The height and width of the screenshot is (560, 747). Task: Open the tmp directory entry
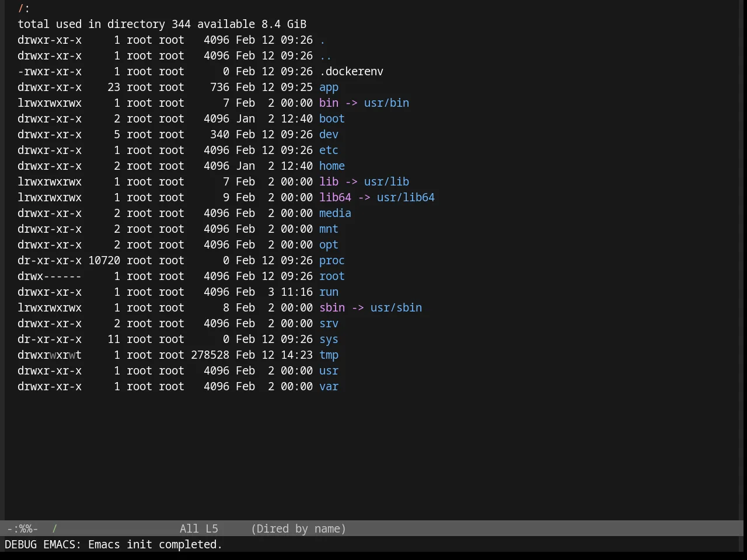[329, 355]
